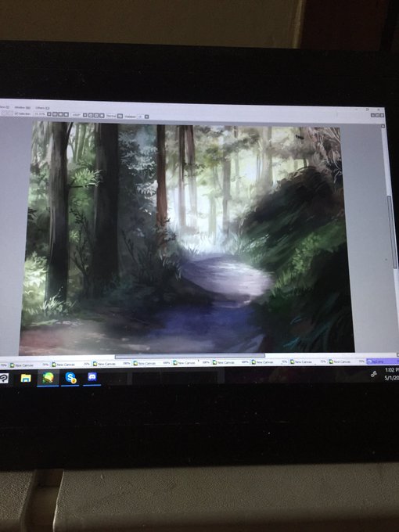
Task: Rotate the canvas clockwise
Action: point(96,115)
